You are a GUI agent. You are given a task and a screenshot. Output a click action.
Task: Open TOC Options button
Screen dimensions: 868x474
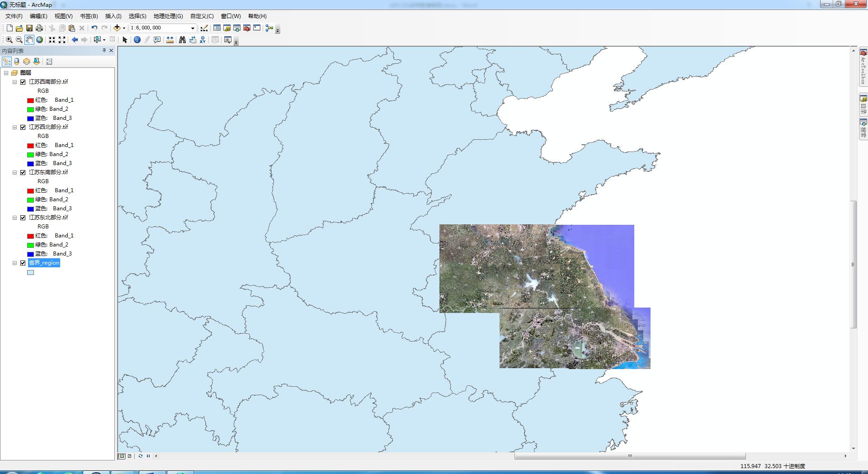(49, 62)
